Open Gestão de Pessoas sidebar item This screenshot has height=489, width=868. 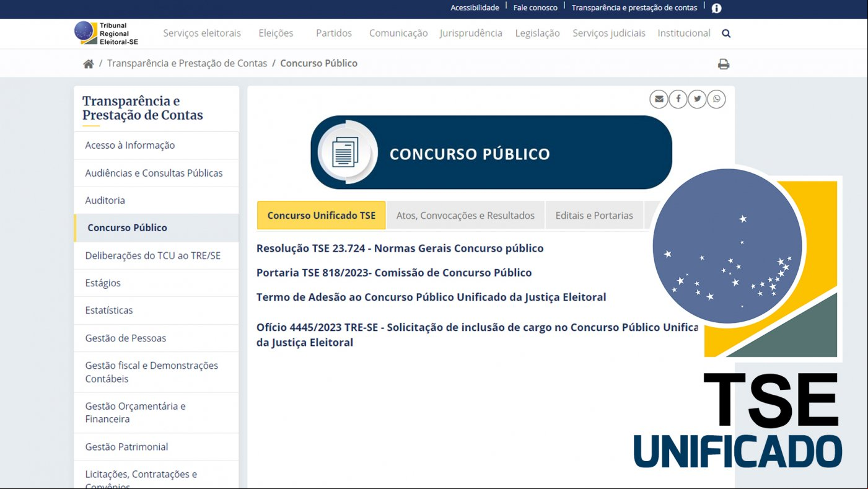point(156,338)
